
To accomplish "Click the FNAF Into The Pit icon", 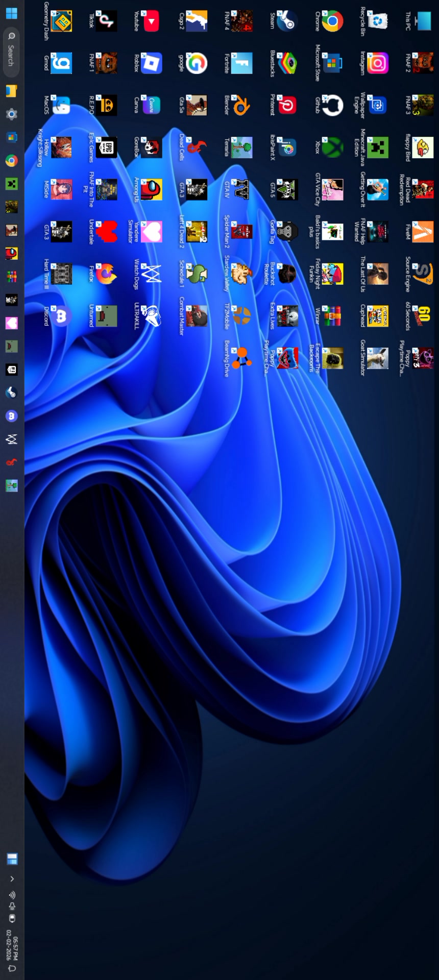I will pos(106,189).
